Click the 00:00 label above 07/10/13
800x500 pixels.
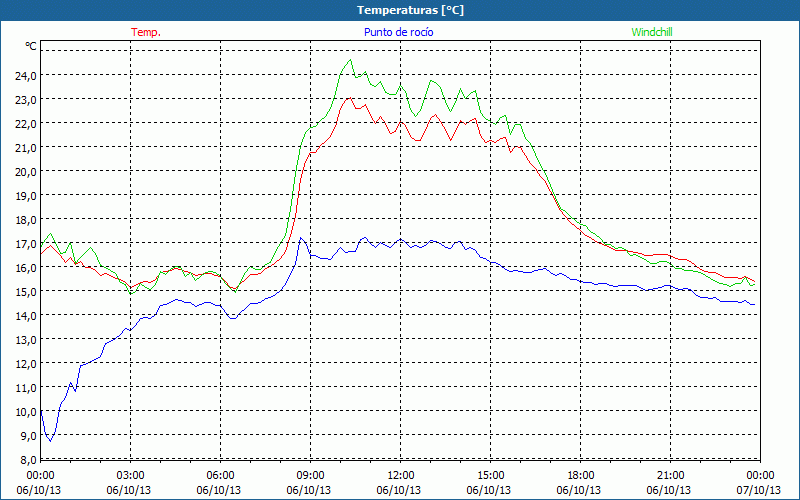coord(760,476)
